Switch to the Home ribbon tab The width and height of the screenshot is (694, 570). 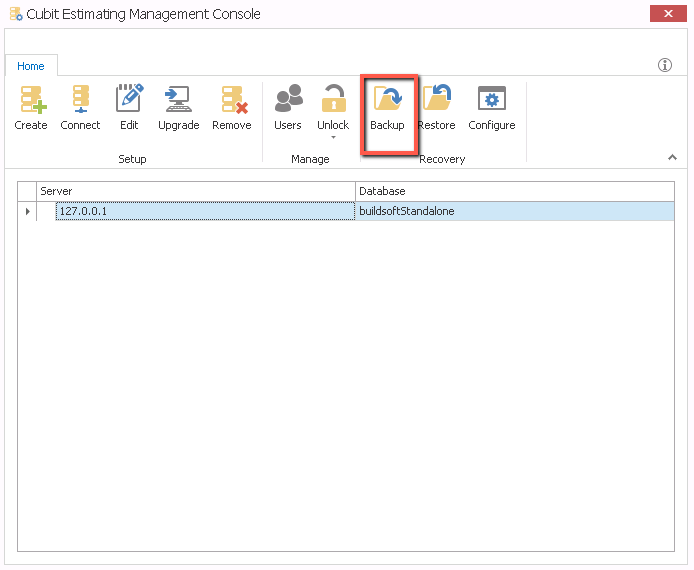31,66
